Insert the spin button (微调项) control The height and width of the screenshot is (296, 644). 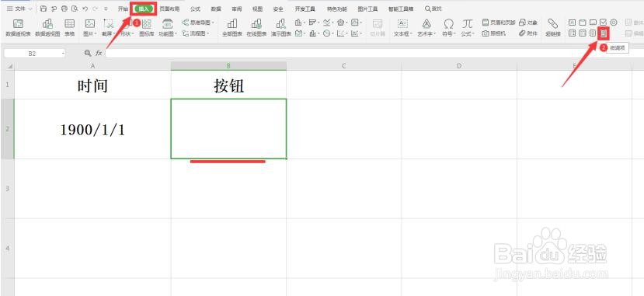click(604, 33)
